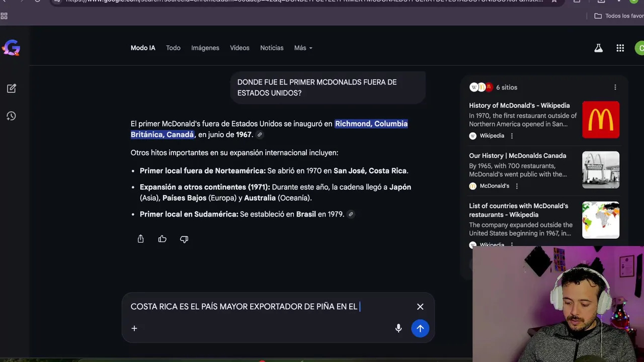The width and height of the screenshot is (644, 362).
Task: Switch to the Todo tab
Action: (x=173, y=48)
